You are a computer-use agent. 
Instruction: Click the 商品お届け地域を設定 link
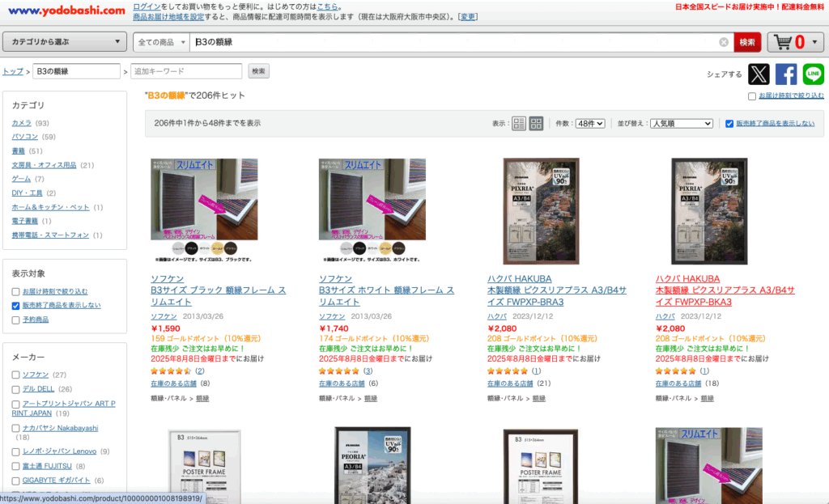click(168, 17)
